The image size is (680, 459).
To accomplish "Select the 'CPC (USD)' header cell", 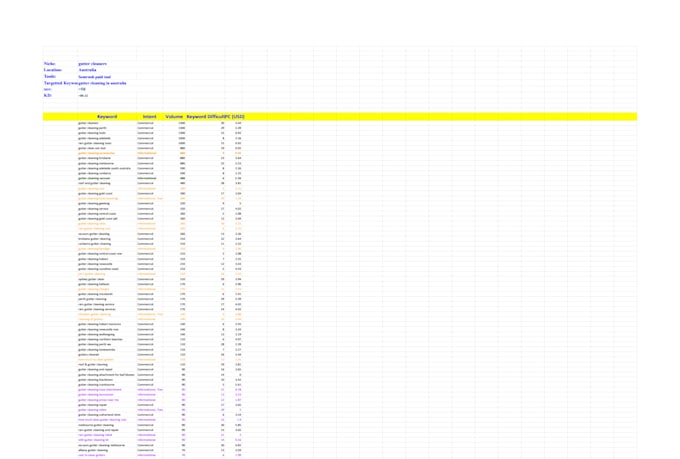I will tap(234, 116).
